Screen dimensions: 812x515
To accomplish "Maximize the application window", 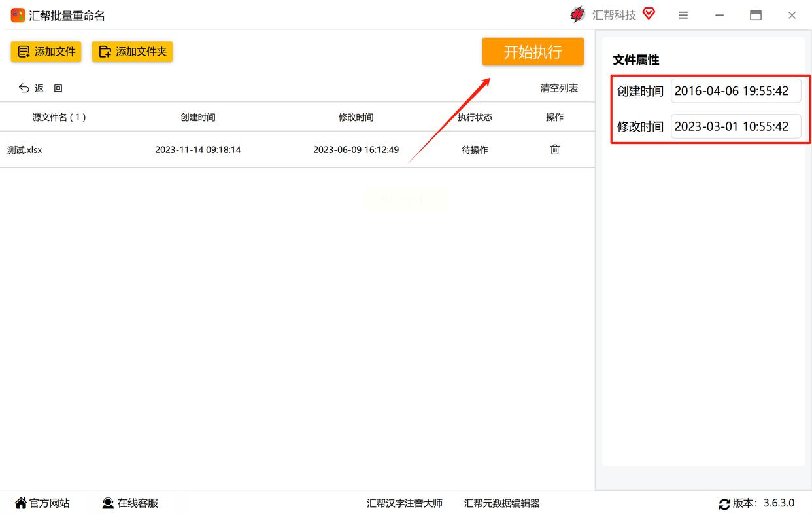I will tap(755, 15).
